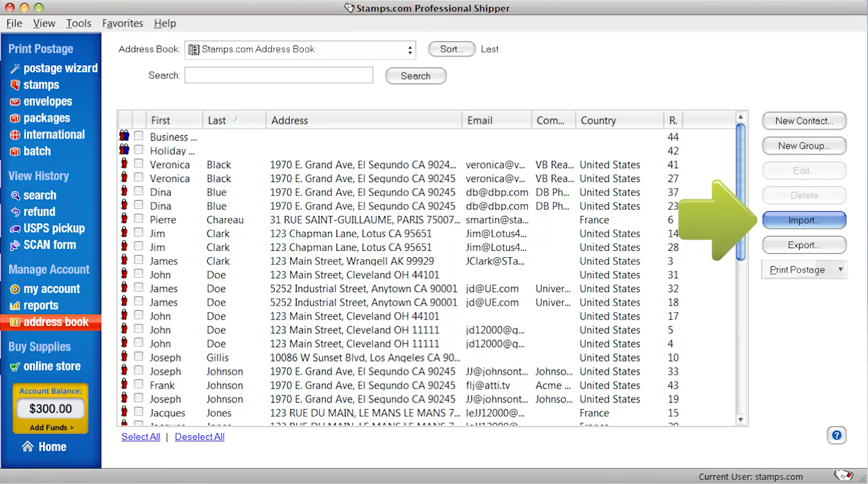Click the scroll down arrow of contact list

741,420
